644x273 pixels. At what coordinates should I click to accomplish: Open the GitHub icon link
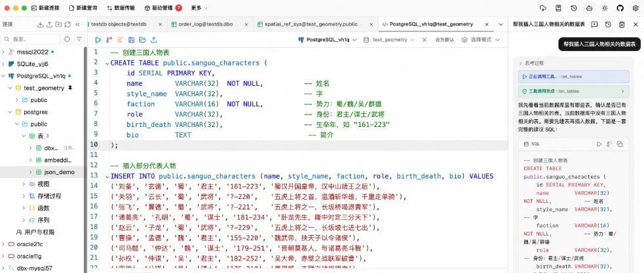pos(620,8)
